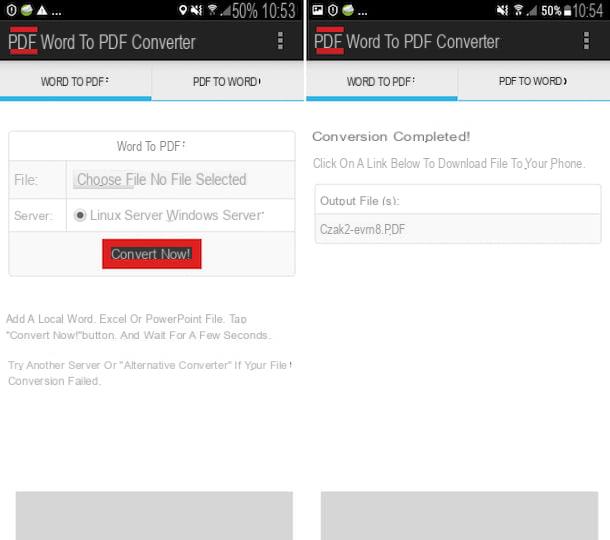
Task: Select WORD TO PDF tab on right screen
Action: (382, 81)
